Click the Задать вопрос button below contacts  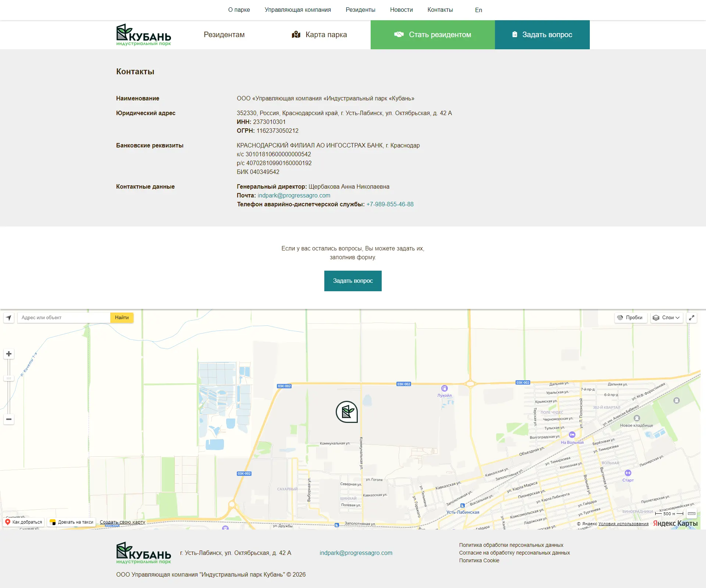[353, 281]
